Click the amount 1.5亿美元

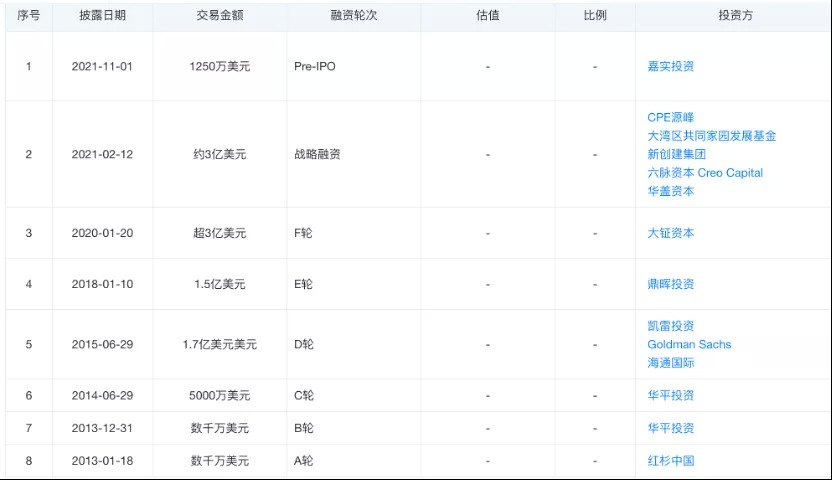[x=220, y=284]
